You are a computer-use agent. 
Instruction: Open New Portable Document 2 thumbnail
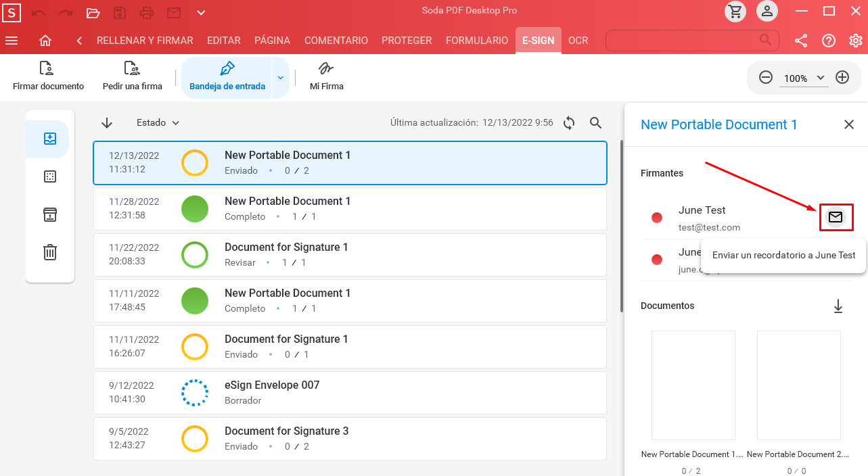(x=798, y=385)
